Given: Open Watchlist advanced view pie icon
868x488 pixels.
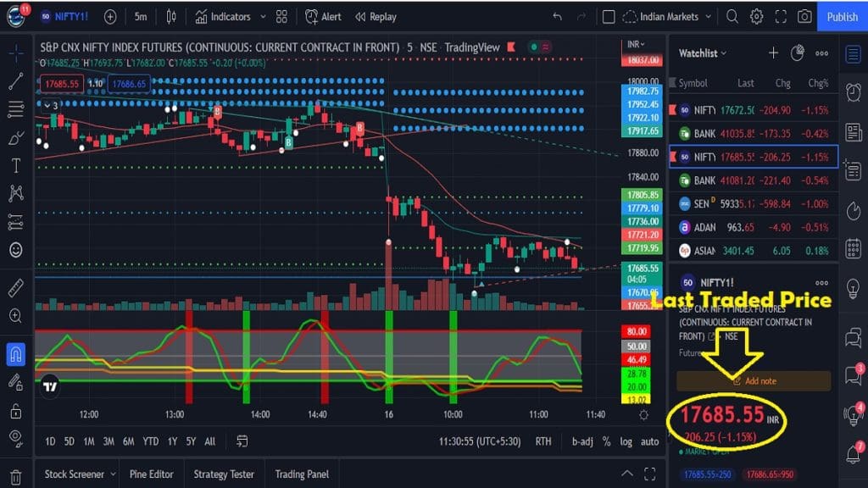Looking at the screenshot, I should [x=797, y=53].
